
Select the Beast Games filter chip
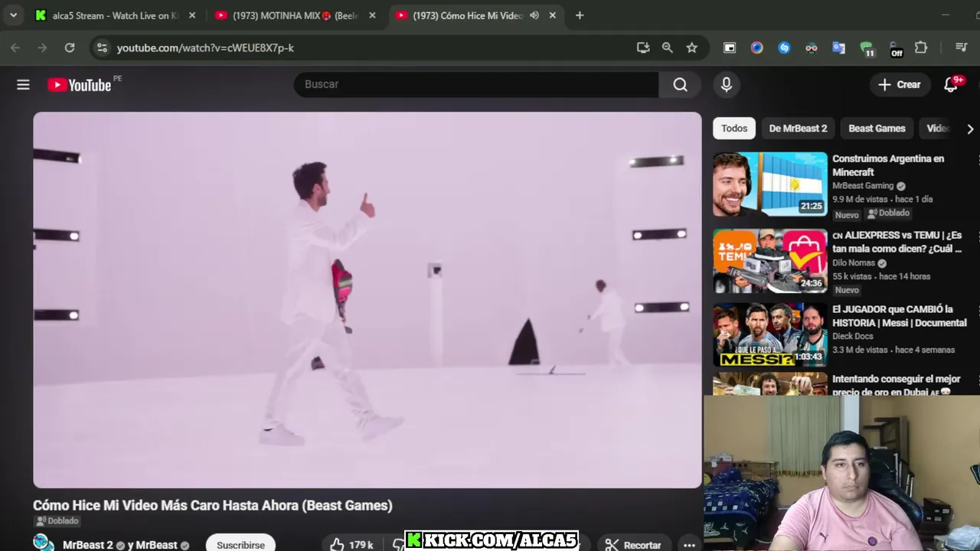pos(877,129)
